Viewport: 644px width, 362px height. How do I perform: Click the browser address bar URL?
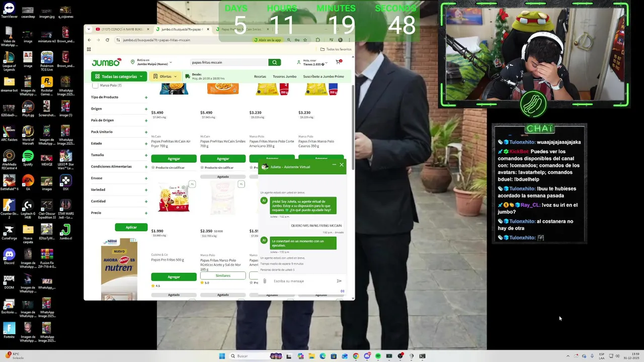click(156, 40)
